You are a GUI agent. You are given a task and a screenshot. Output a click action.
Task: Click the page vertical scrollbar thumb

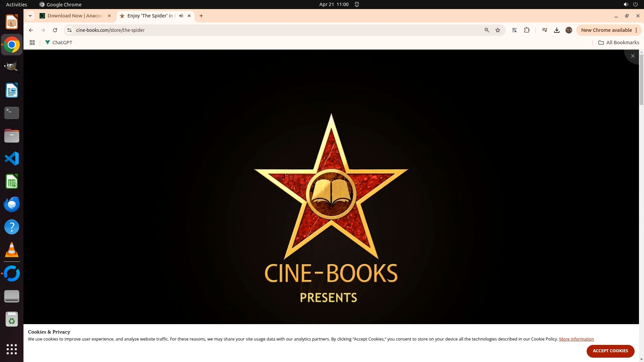pyautogui.click(x=641, y=80)
